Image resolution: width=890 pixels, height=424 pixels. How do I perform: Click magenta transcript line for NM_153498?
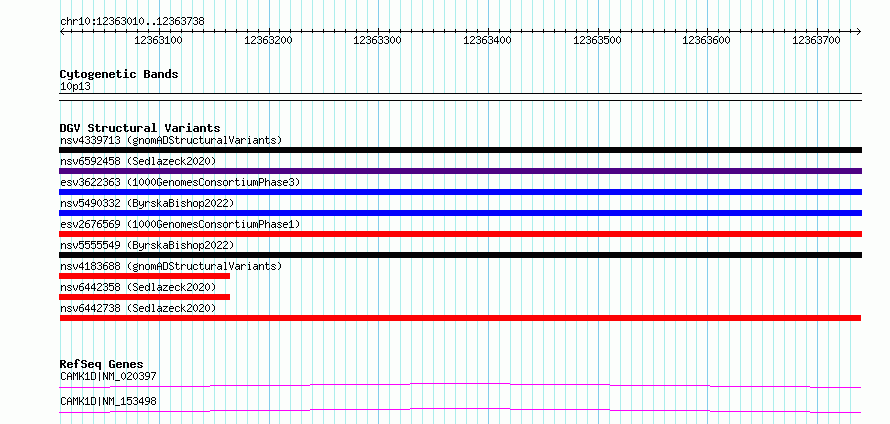tap(460, 411)
